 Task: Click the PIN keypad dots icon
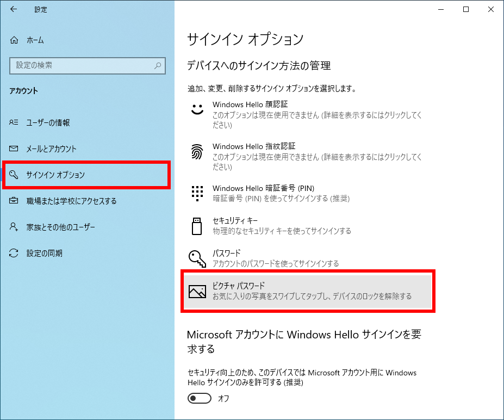(197, 193)
